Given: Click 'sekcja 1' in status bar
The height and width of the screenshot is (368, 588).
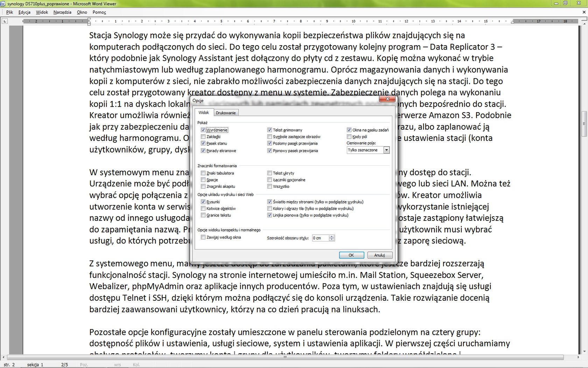Looking at the screenshot, I should pyautogui.click(x=35, y=365).
